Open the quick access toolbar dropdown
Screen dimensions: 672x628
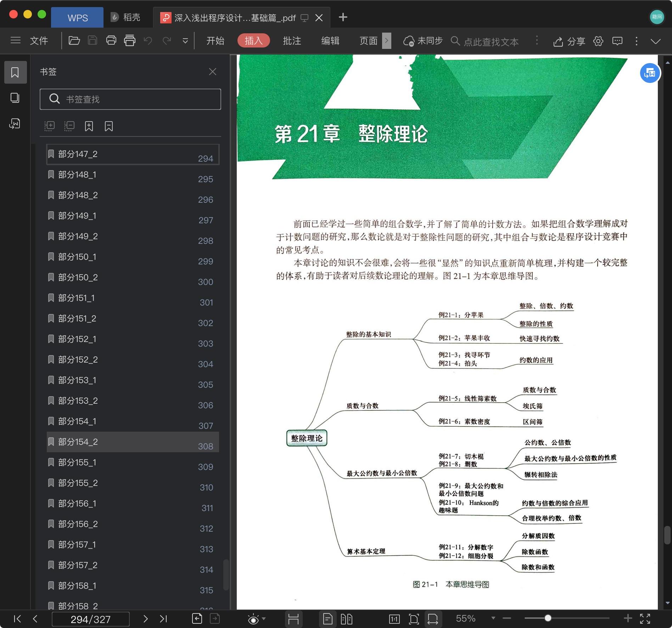coord(185,41)
